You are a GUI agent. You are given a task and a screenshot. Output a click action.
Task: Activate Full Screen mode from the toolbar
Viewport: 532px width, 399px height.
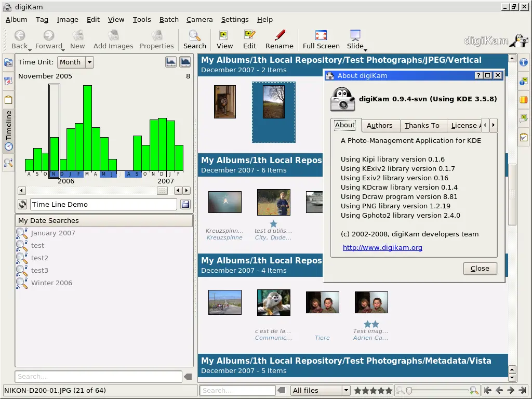pos(321,38)
